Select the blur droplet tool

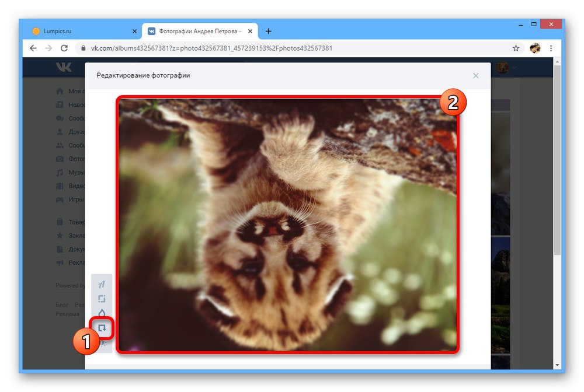pyautogui.click(x=102, y=313)
